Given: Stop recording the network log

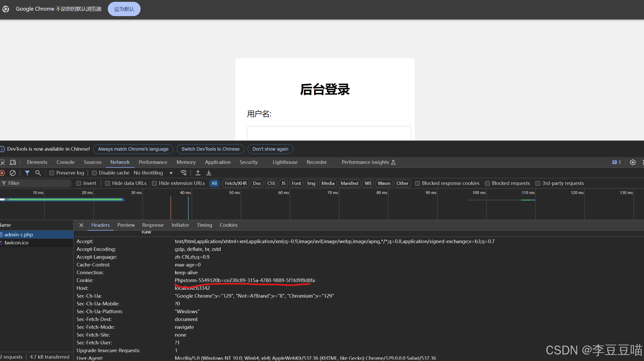Looking at the screenshot, I should [2, 173].
